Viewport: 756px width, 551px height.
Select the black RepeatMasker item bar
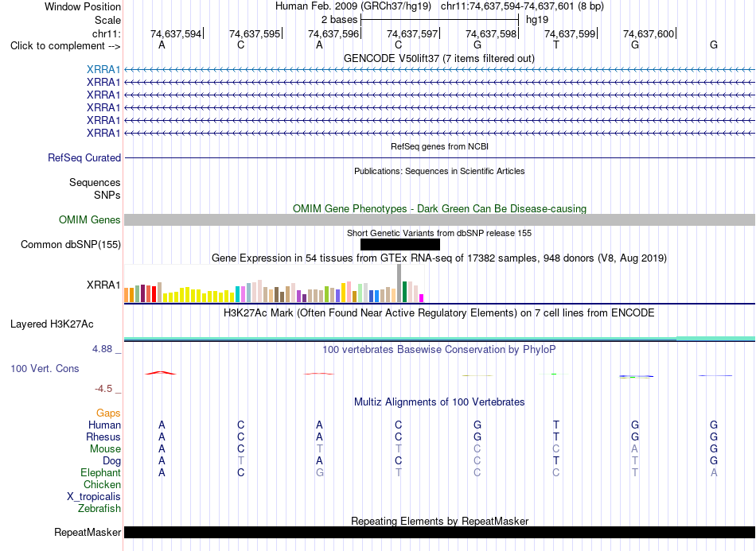(x=439, y=532)
